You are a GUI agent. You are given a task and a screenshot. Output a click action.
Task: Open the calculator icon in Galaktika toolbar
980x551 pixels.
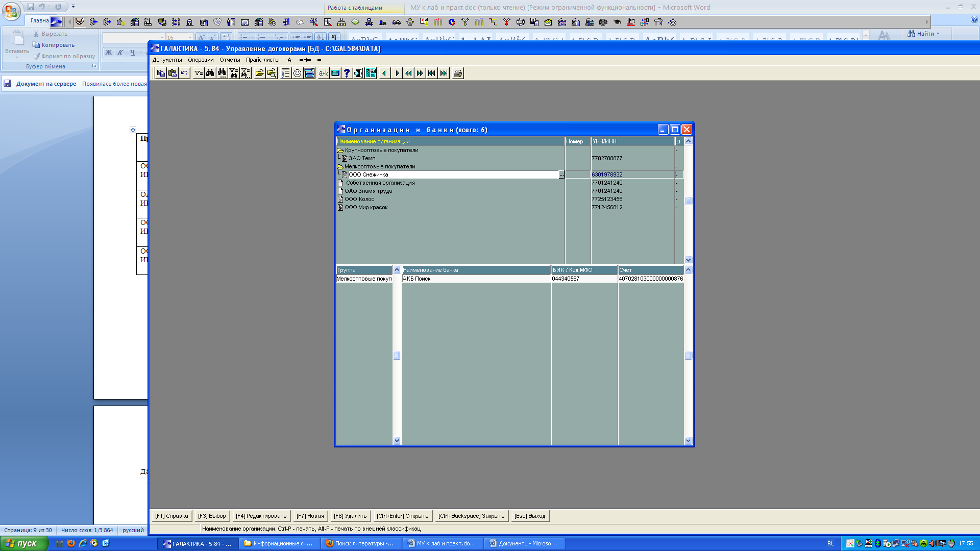(335, 73)
